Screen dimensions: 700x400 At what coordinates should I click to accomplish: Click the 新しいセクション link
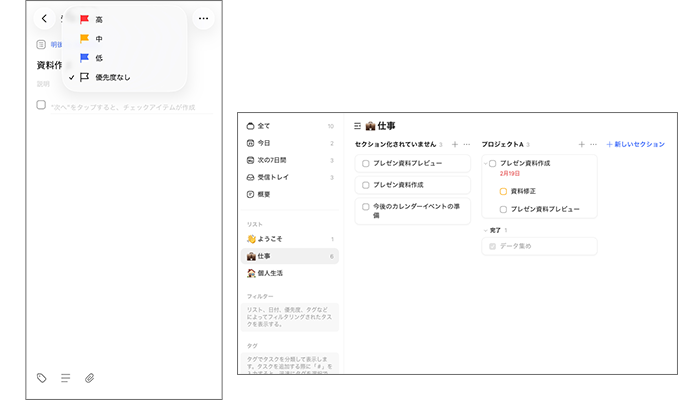[635, 145]
